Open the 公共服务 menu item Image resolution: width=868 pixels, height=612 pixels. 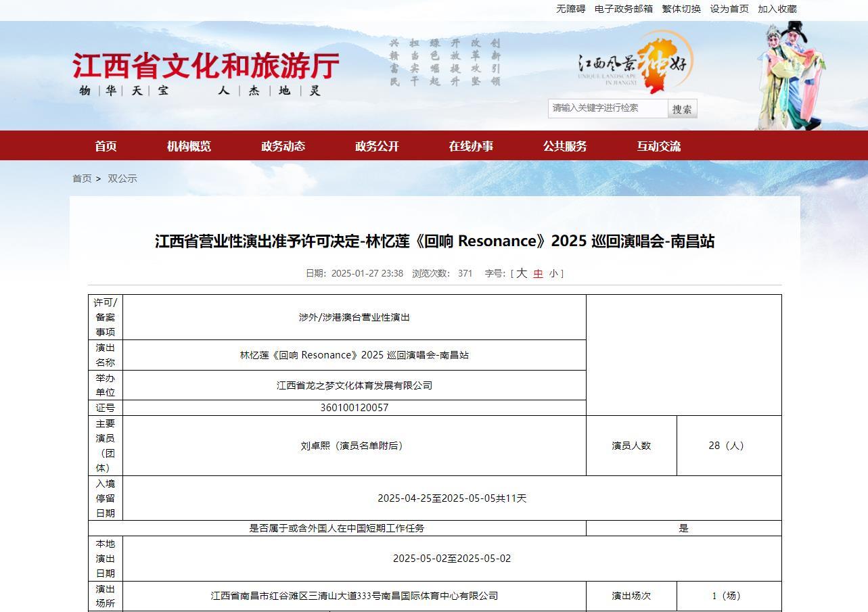coord(565,146)
